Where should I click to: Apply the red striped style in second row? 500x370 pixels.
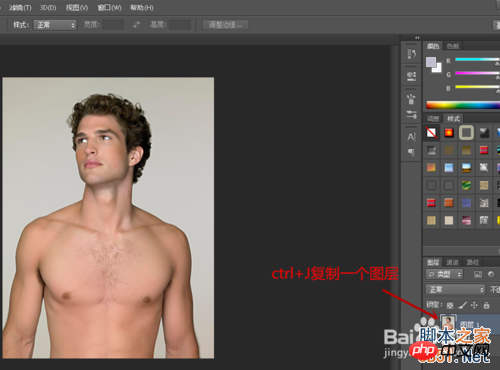pyautogui.click(x=484, y=150)
